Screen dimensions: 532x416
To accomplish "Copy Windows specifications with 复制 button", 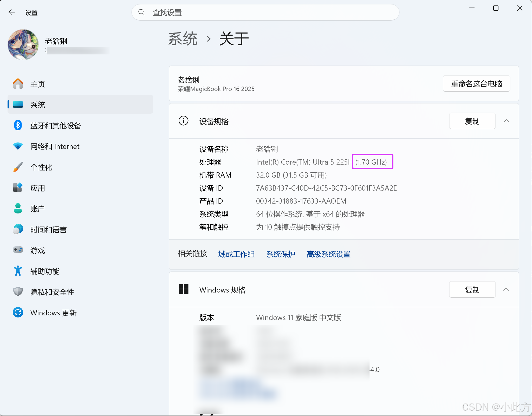I will [x=472, y=289].
